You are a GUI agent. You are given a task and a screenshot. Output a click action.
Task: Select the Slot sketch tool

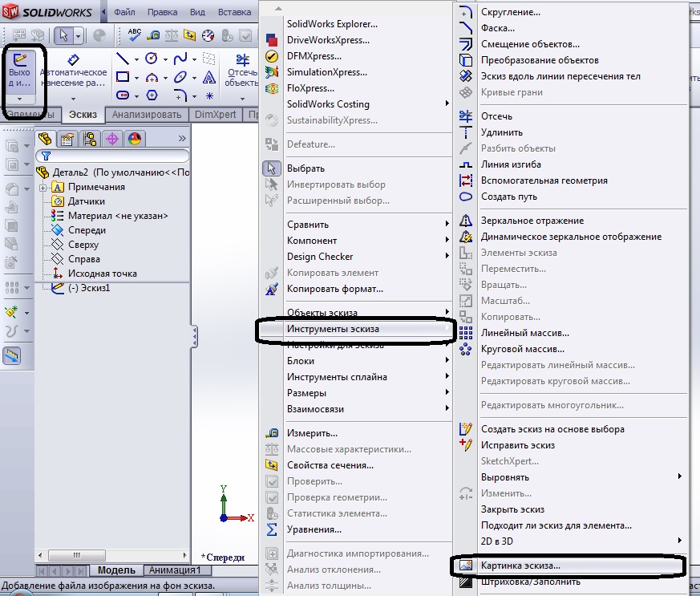[123, 95]
